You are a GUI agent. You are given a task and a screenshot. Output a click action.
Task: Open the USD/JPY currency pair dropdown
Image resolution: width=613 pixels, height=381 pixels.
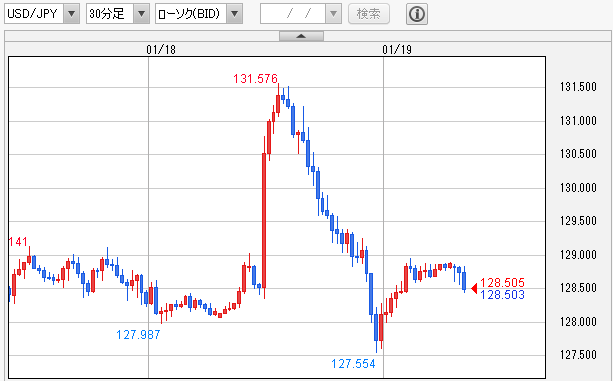tap(42, 14)
